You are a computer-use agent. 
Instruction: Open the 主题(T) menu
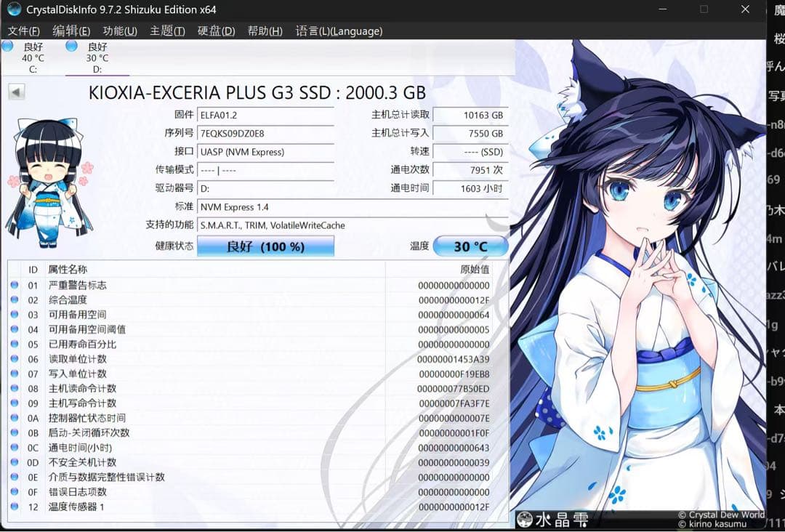pyautogui.click(x=167, y=31)
